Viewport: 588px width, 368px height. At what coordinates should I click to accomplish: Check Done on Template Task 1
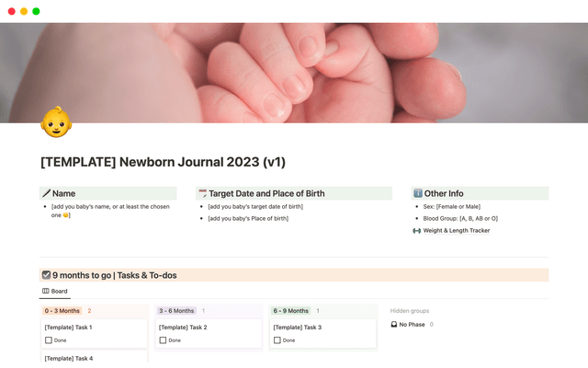coord(48,340)
